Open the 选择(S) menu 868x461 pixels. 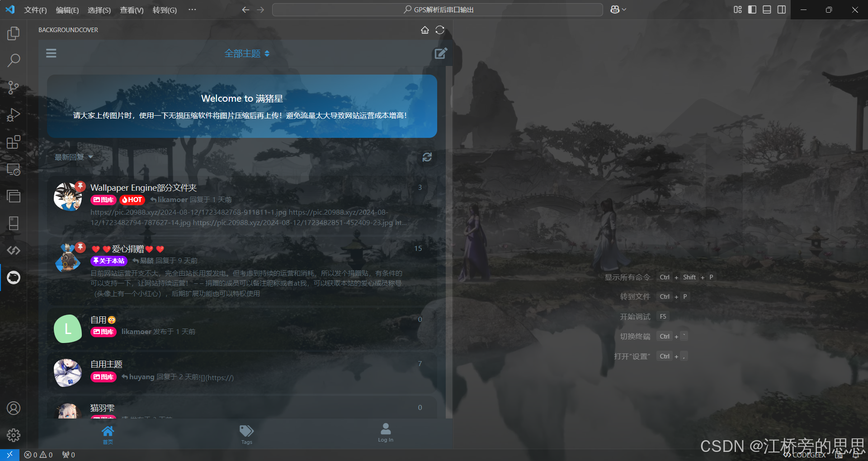[x=99, y=10]
